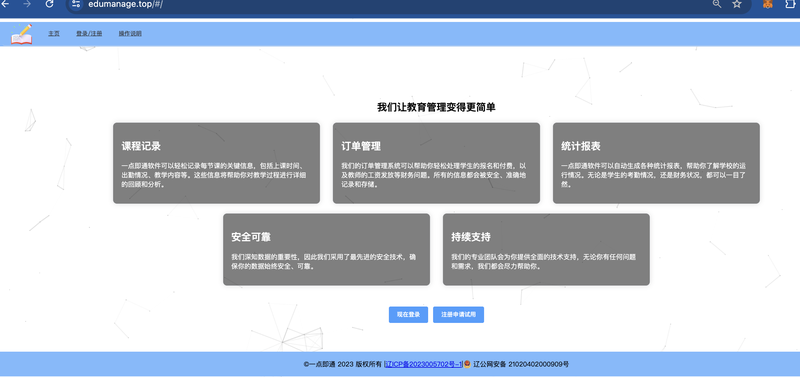Bookmark this page with the star icon
The width and height of the screenshot is (800, 377).
click(737, 4)
